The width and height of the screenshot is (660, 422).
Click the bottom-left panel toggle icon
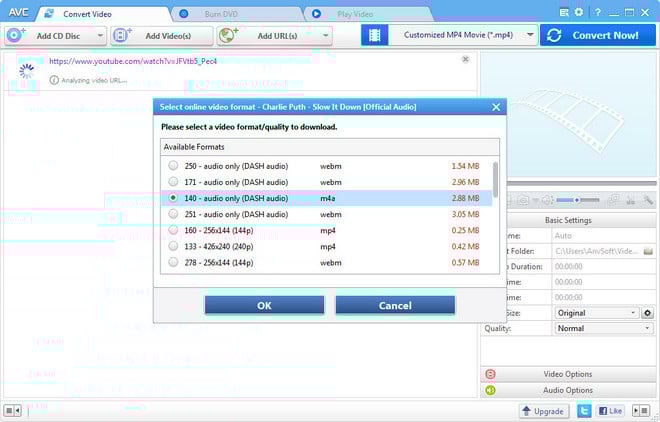[x=12, y=410]
